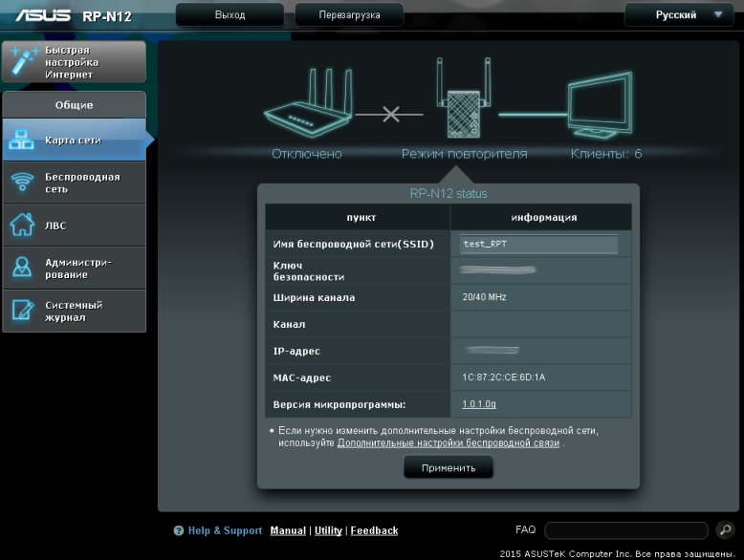Click the 20/40 MHz channel width value
744x560 pixels.
point(484,297)
